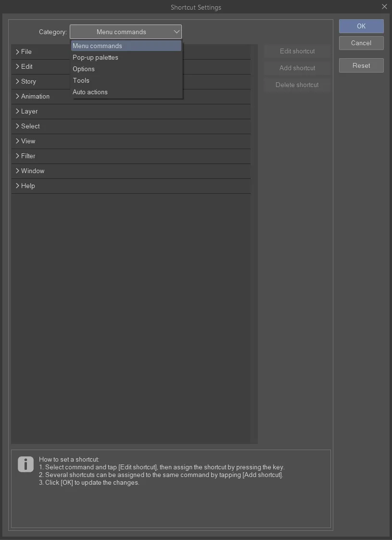Click OK to confirm shortcut settings
392x540 pixels.
[x=361, y=26]
